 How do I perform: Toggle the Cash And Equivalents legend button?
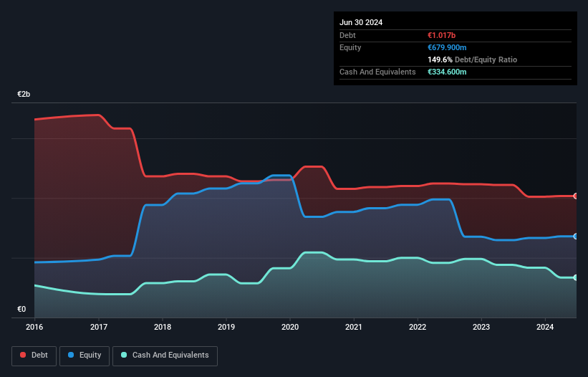click(165, 355)
